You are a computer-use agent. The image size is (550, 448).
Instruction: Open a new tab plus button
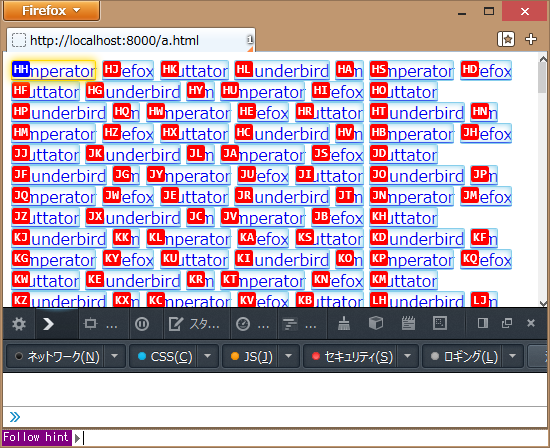(x=531, y=39)
